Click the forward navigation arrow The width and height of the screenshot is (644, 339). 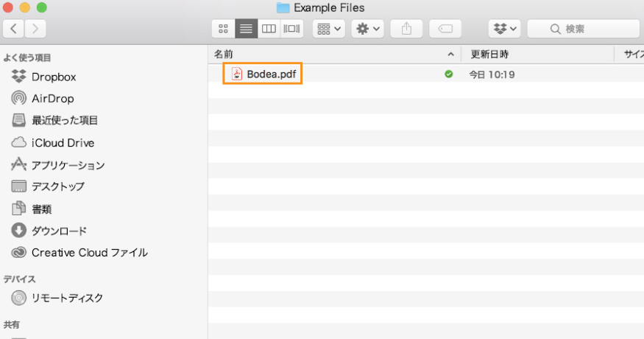click(x=35, y=29)
